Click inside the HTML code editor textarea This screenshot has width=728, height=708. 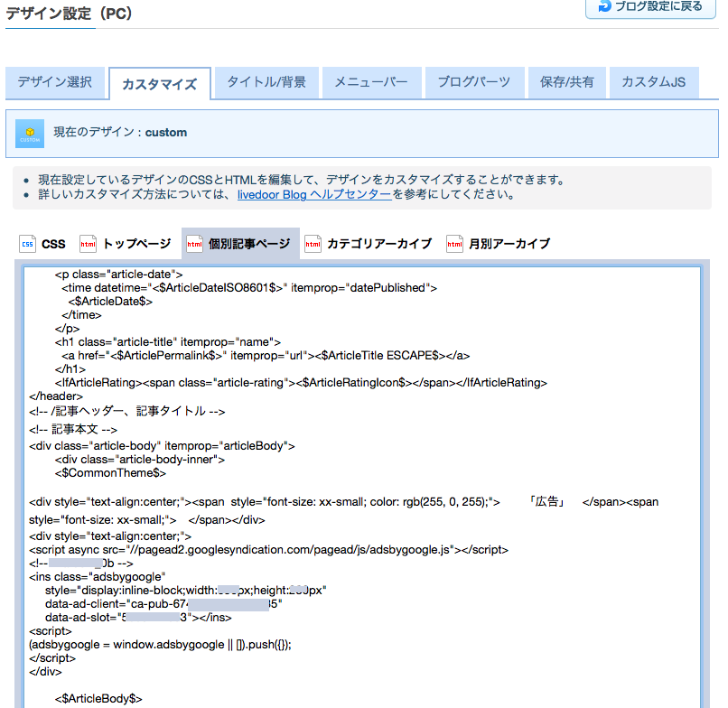[362, 488]
